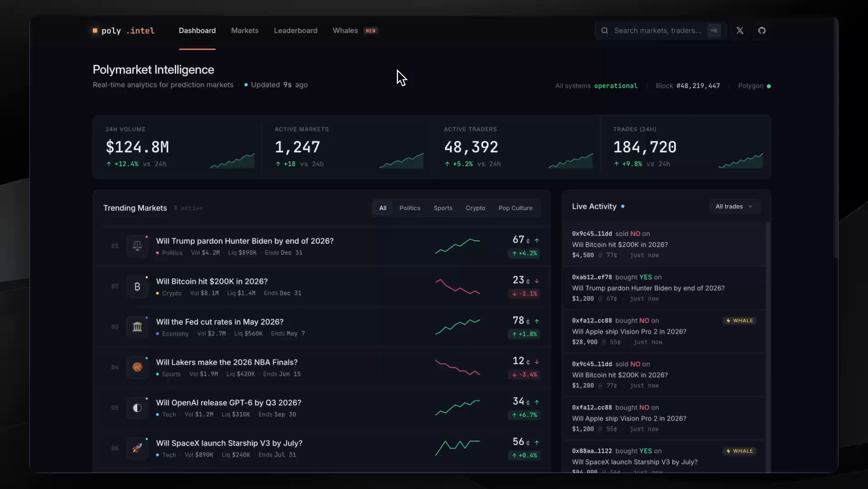Click the +4.2% change badge
Image resolution: width=868 pixels, height=489 pixels.
pyautogui.click(x=524, y=253)
